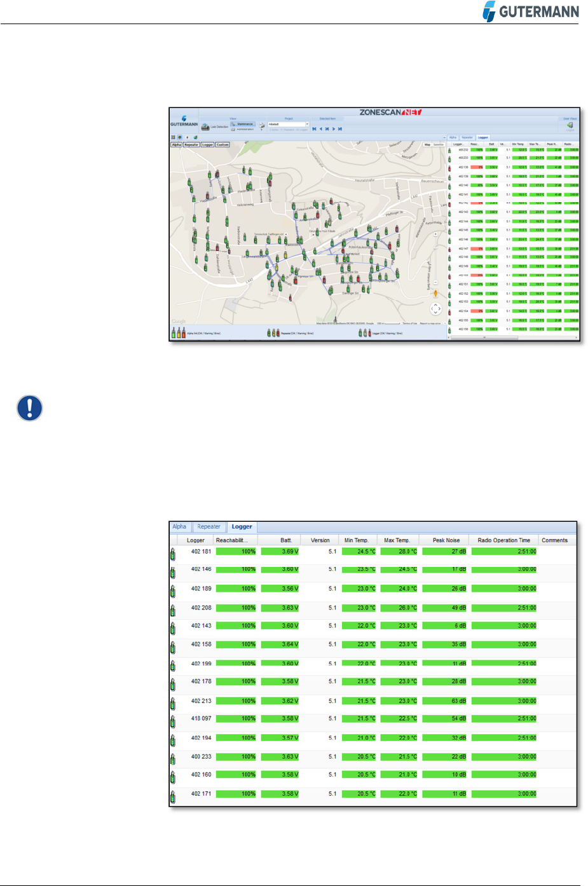Open the Leak Detection view icon
This screenshot has height=886, width=588.
[x=205, y=127]
